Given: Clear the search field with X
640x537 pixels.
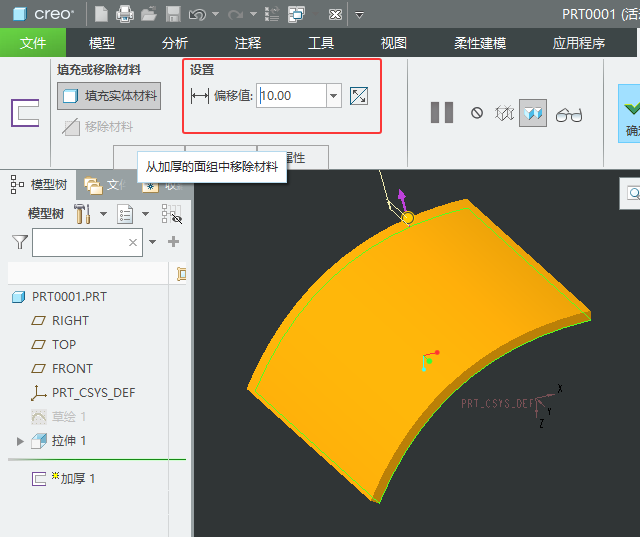Looking at the screenshot, I should coord(133,243).
